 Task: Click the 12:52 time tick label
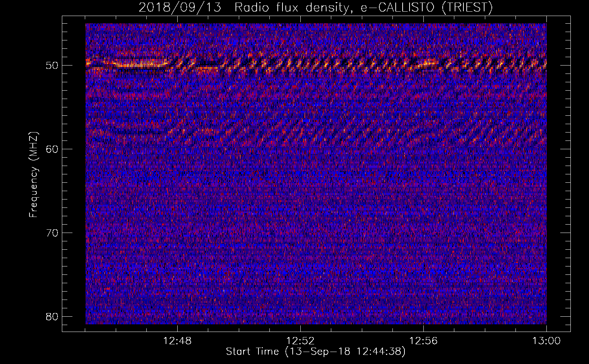[300, 341]
